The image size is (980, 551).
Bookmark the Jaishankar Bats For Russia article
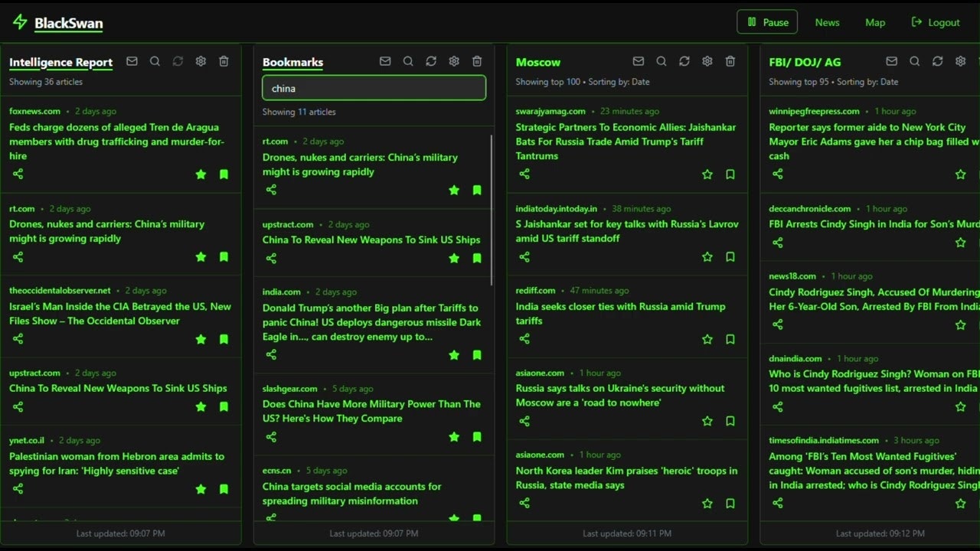(x=730, y=174)
